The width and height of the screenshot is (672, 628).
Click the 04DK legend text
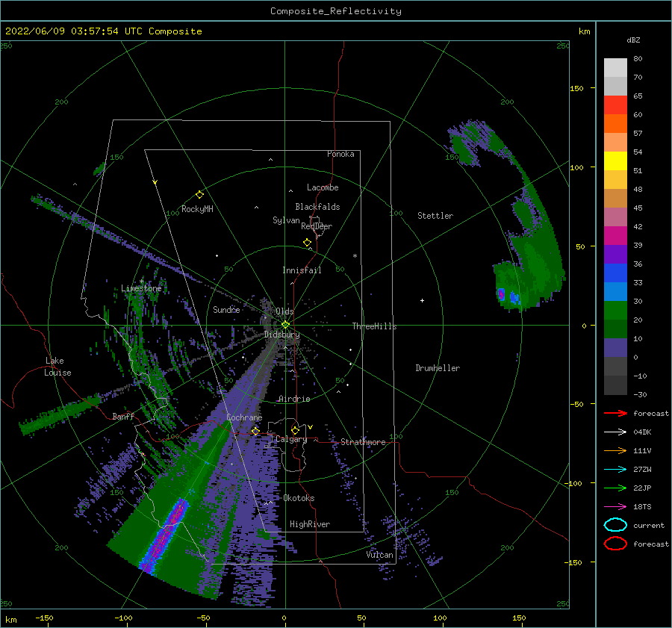[642, 432]
